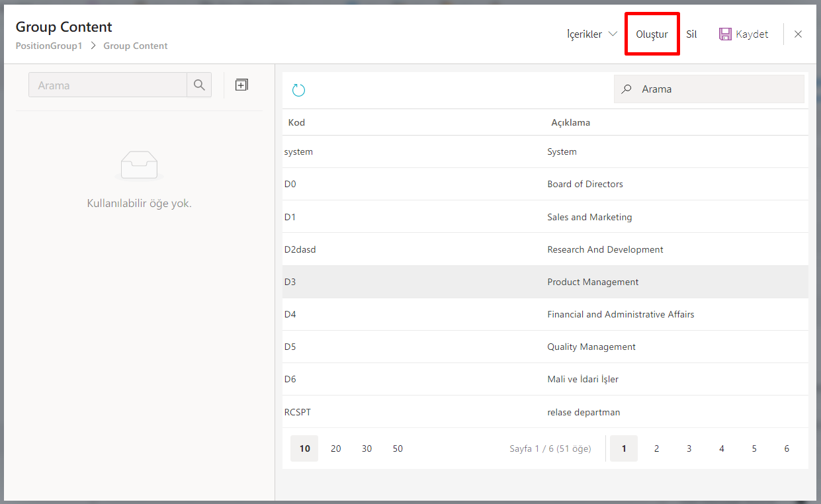Viewport: 821px width, 504px height.
Task: Click the refresh icon above the table
Action: tap(298, 90)
